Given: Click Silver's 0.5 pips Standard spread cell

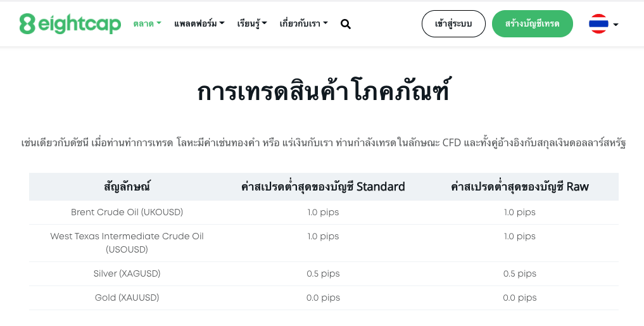Looking at the screenshot, I should click(x=323, y=274).
